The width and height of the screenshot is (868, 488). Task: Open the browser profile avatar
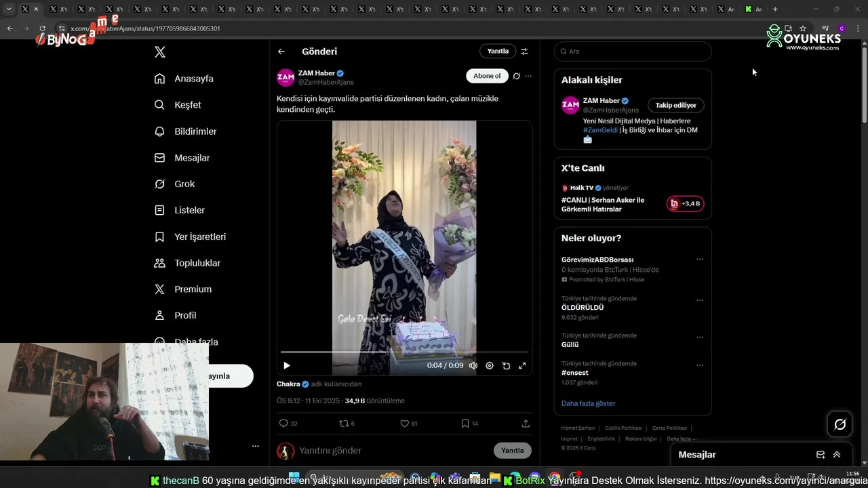[842, 28]
